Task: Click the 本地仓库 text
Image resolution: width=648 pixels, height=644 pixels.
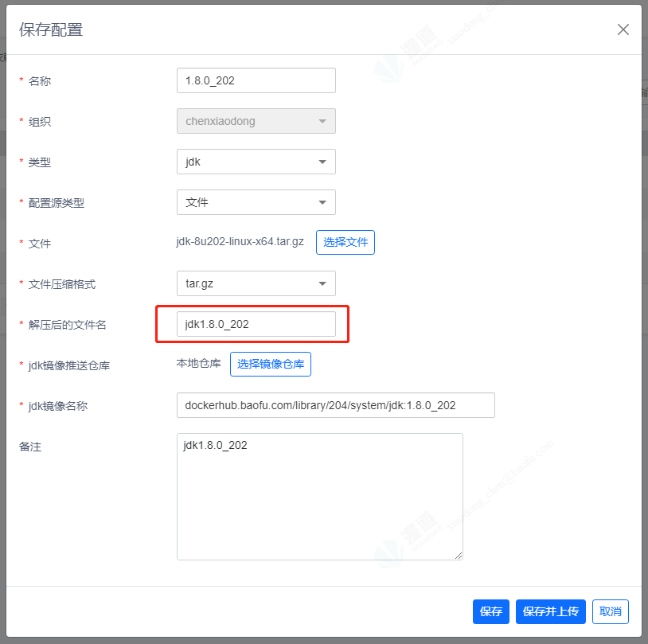Action: coord(198,364)
